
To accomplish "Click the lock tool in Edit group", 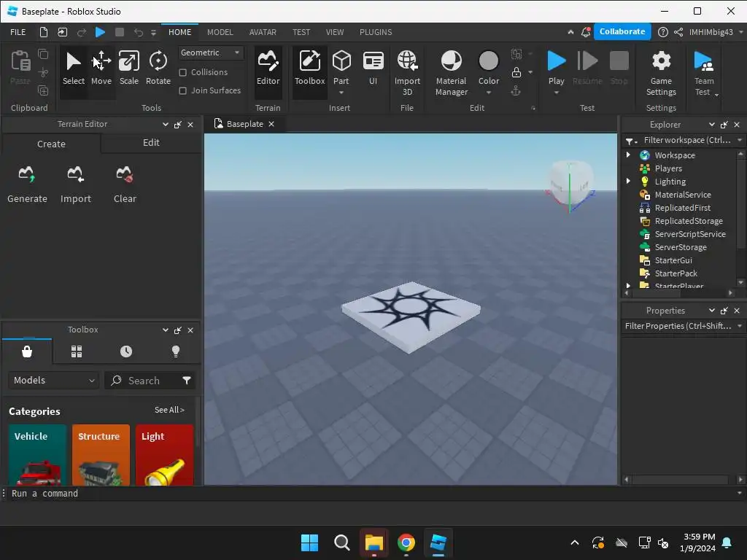I will 516,72.
